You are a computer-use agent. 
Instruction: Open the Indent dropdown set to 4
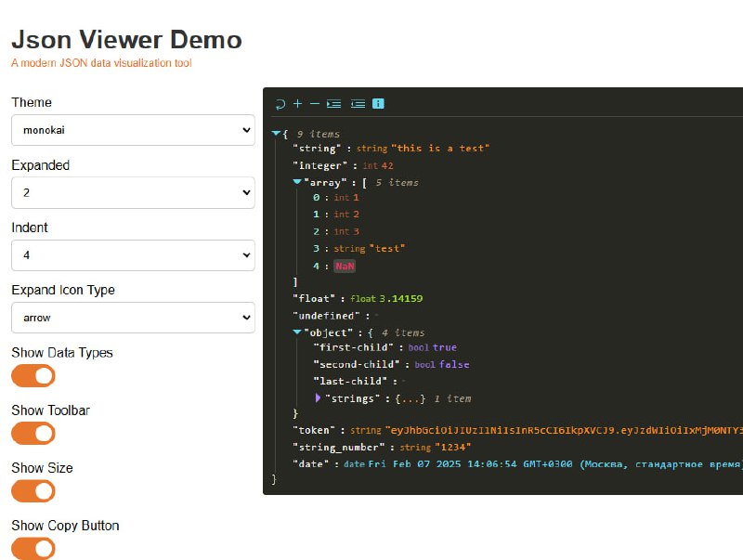click(133, 254)
